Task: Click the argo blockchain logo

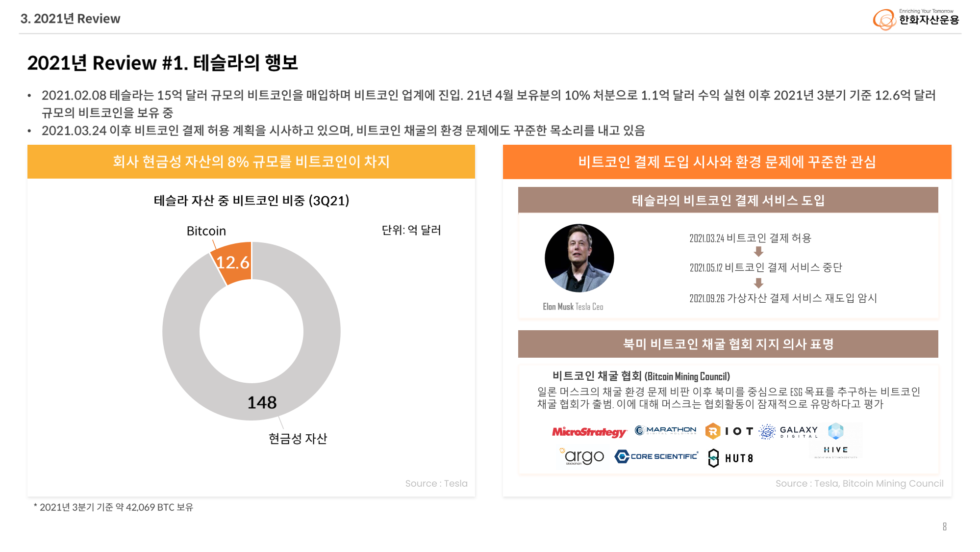Action: [x=582, y=457]
